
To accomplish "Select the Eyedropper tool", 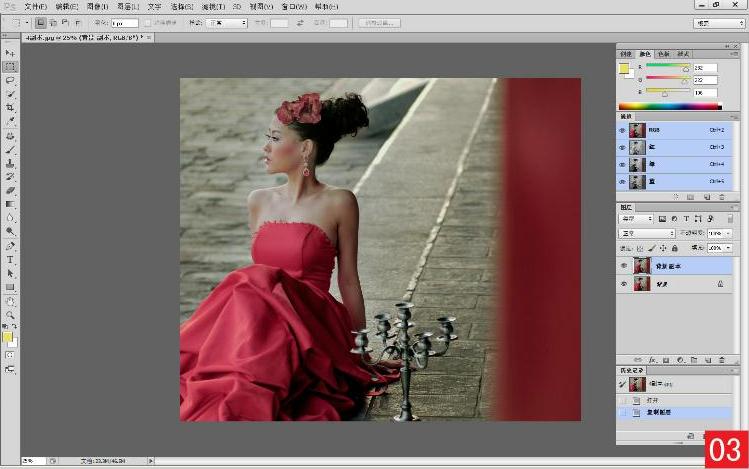I will (x=10, y=121).
